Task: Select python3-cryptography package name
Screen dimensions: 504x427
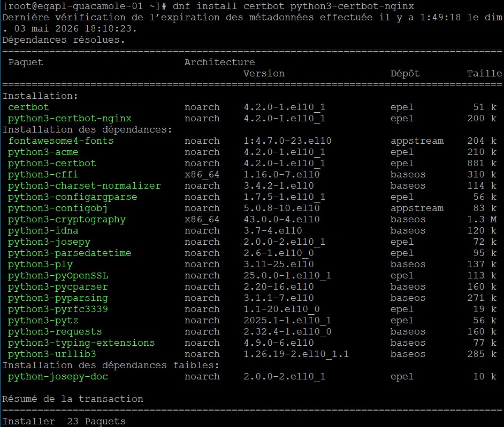Action: (67, 220)
